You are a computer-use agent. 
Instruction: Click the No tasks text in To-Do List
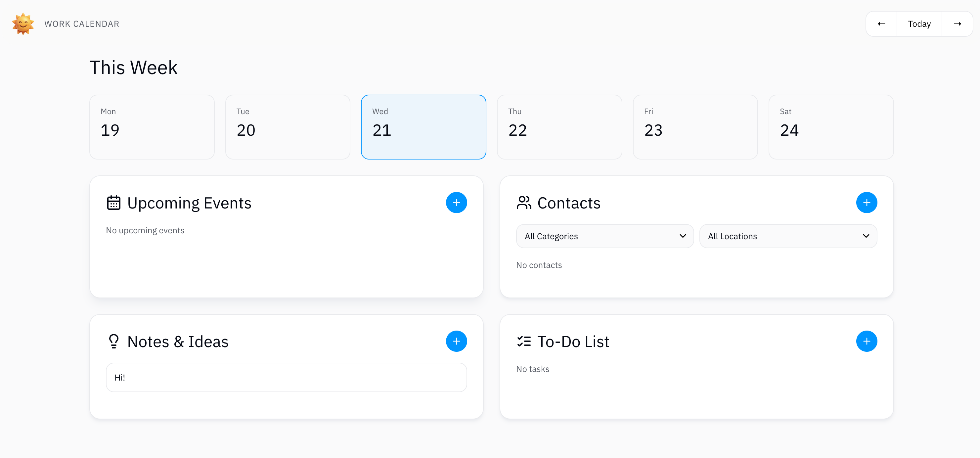[533, 369]
